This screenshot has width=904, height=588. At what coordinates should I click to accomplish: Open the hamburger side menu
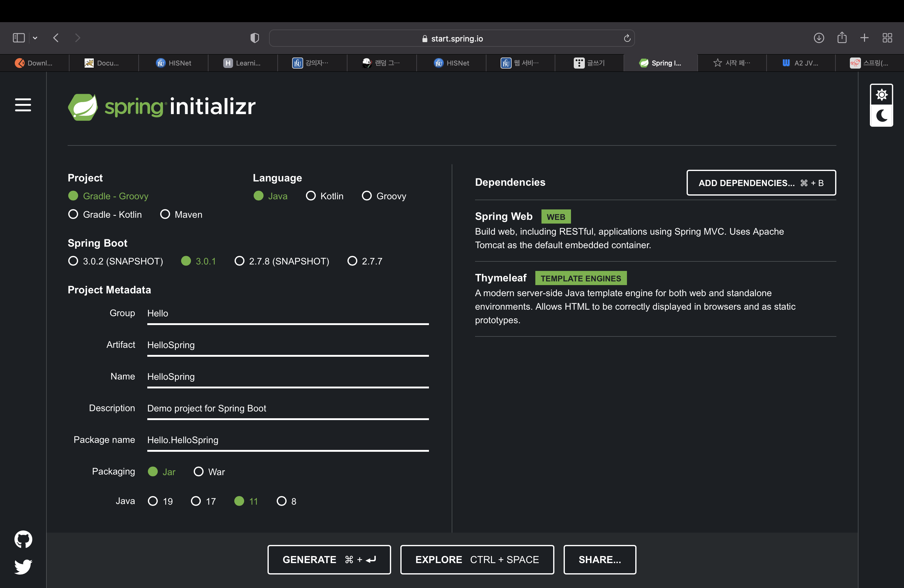[23, 105]
